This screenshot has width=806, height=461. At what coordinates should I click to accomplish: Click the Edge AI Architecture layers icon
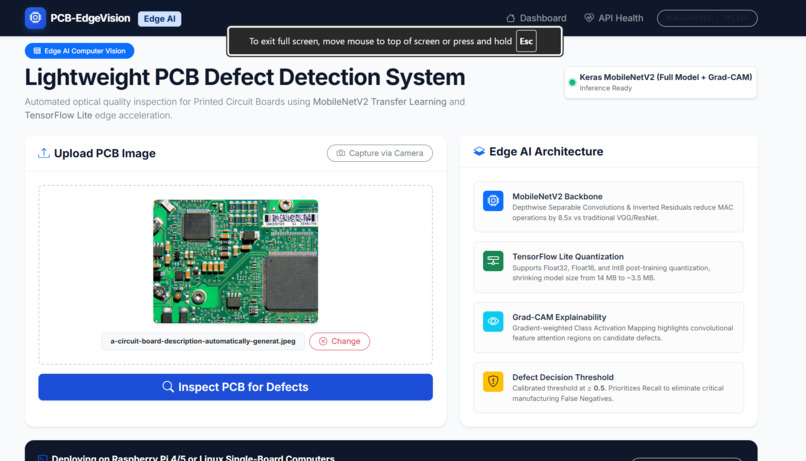[x=479, y=152]
